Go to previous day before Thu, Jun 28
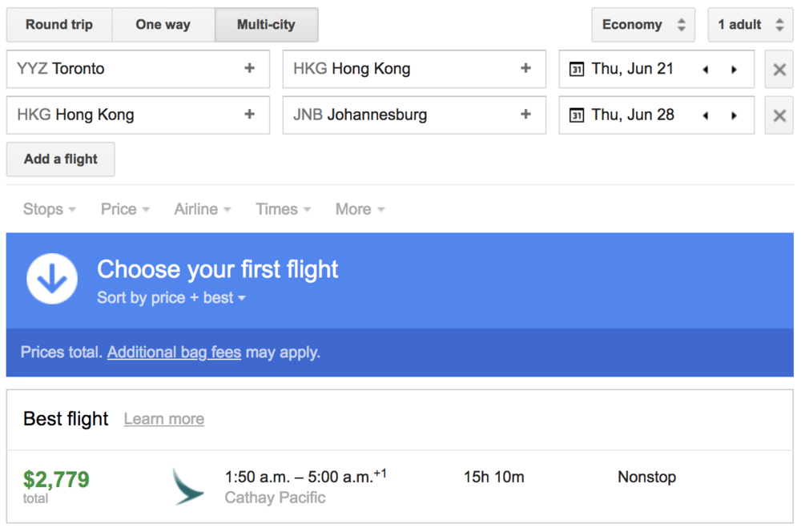The image size is (801, 532). point(705,115)
